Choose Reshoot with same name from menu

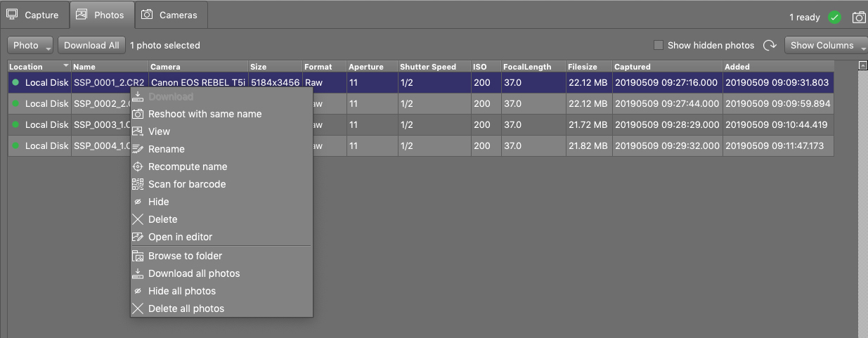205,114
